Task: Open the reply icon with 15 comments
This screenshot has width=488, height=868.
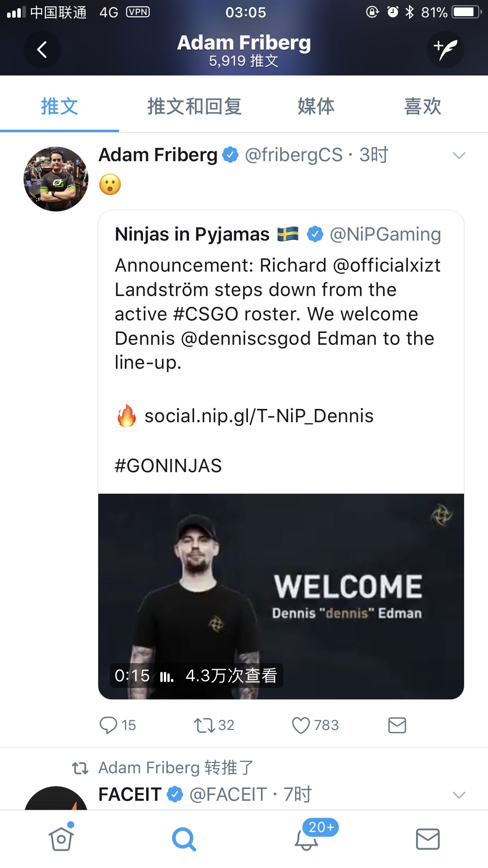Action: tap(108, 725)
